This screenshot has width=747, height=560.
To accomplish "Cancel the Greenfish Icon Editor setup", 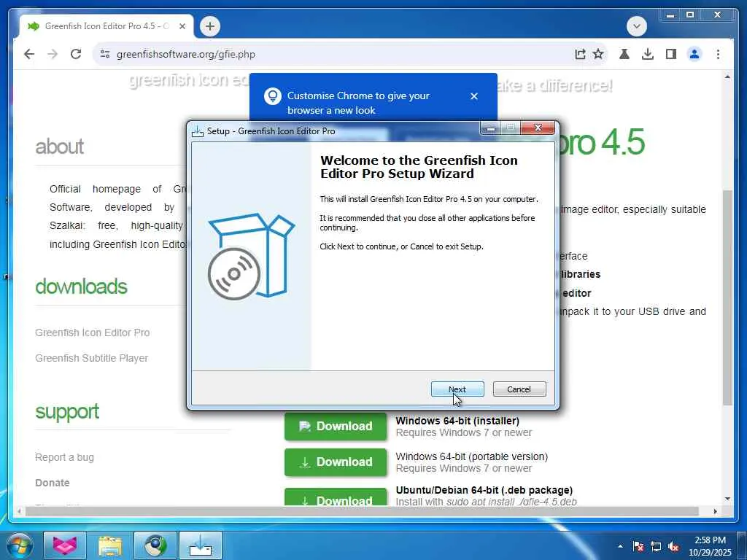I will click(x=519, y=389).
